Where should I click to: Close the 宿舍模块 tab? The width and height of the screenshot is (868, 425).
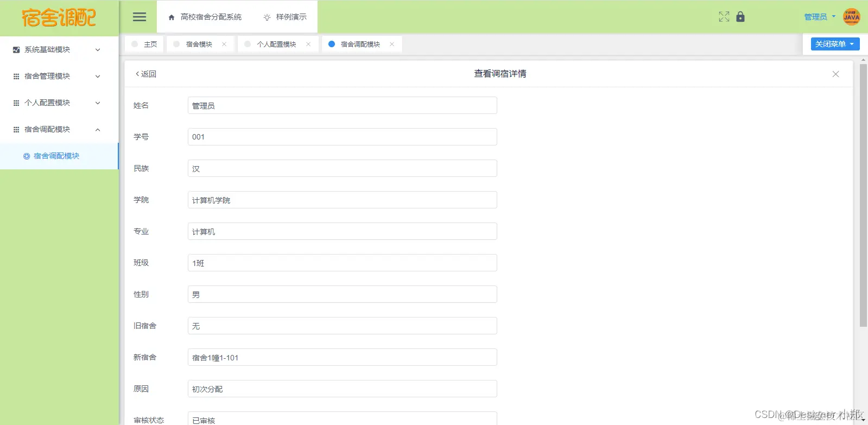point(224,44)
